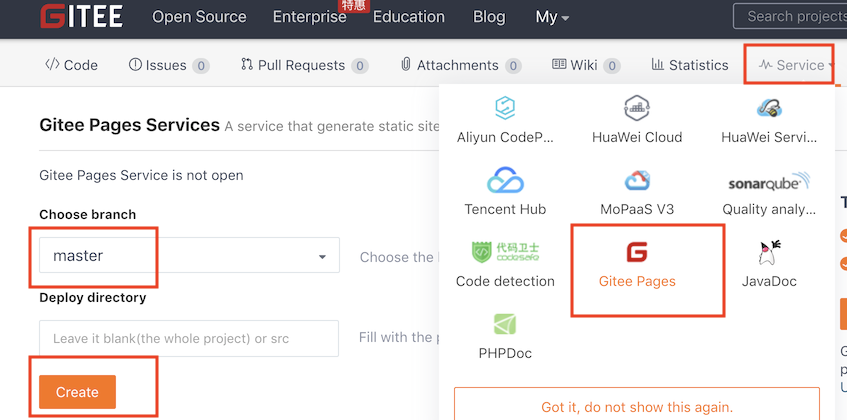
Task: Expand the My menu in navbar
Action: pos(552,17)
